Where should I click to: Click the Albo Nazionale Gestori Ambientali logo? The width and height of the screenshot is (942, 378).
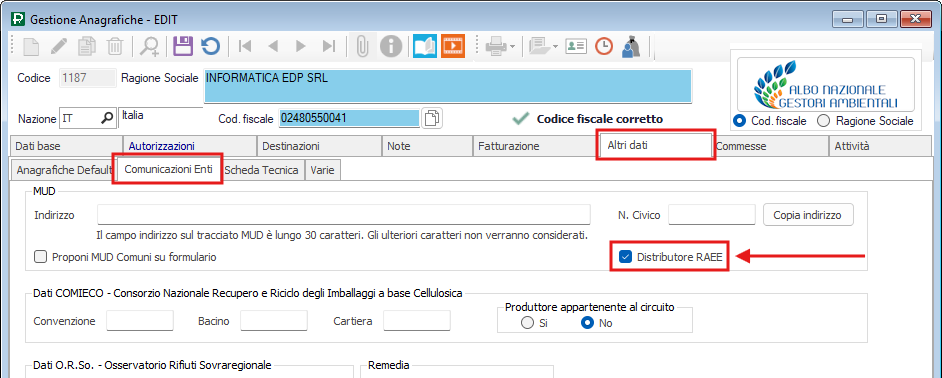(x=826, y=85)
